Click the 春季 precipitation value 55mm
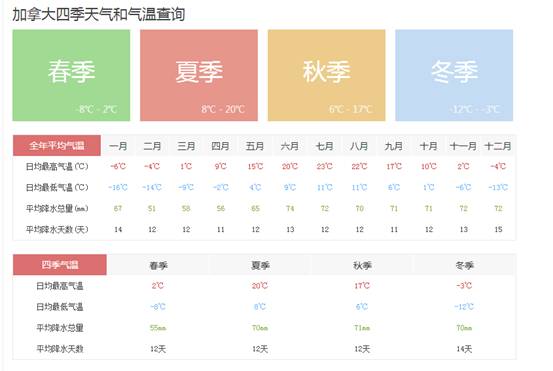The width and height of the screenshot is (553, 371). [158, 328]
